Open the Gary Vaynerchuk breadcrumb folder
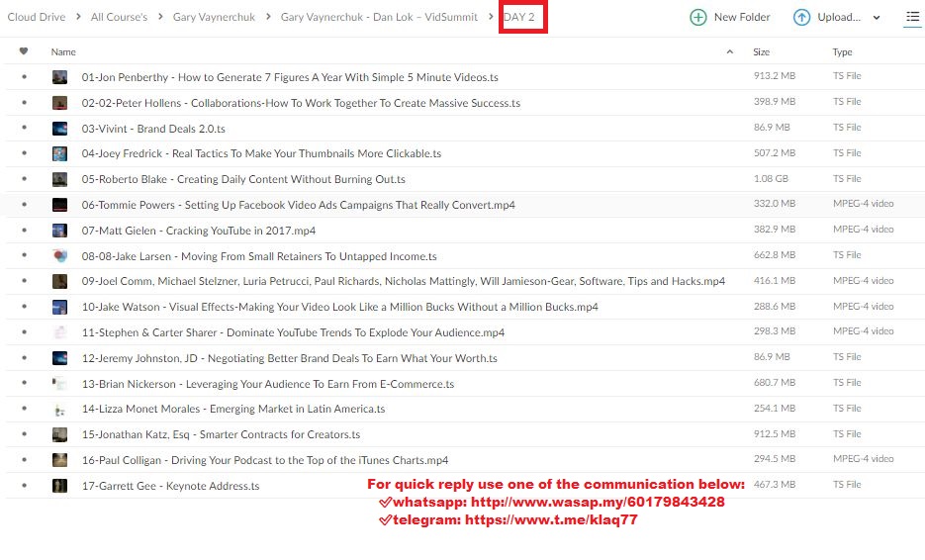 tap(214, 17)
